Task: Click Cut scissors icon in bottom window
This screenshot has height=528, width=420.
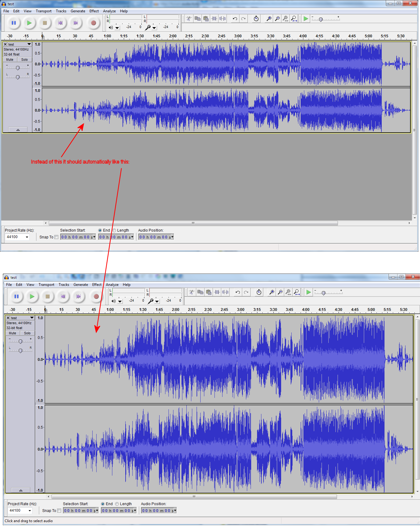Action: click(x=192, y=292)
